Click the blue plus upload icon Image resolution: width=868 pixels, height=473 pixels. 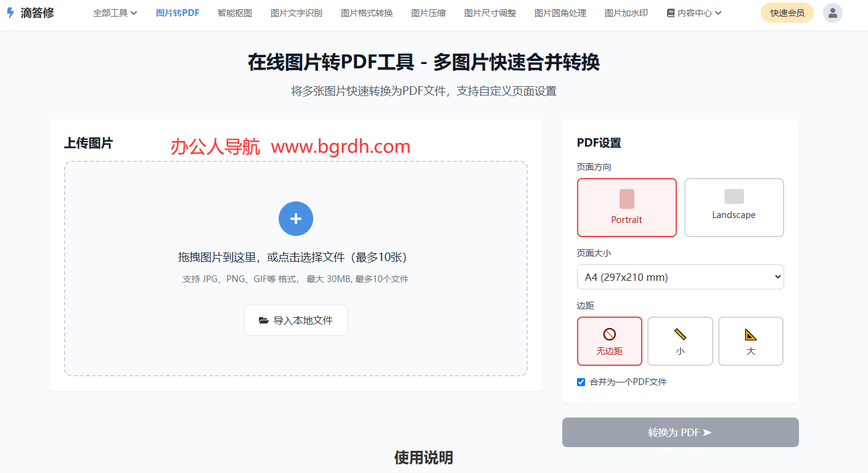296,219
